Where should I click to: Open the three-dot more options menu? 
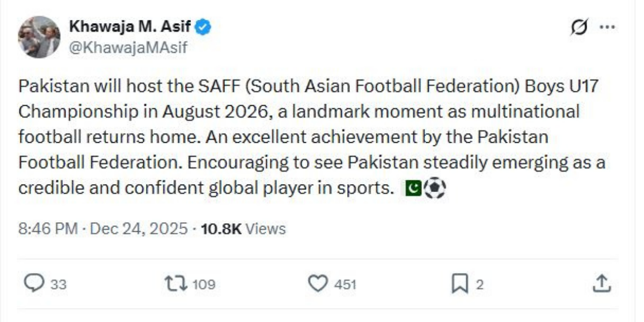pyautogui.click(x=607, y=27)
